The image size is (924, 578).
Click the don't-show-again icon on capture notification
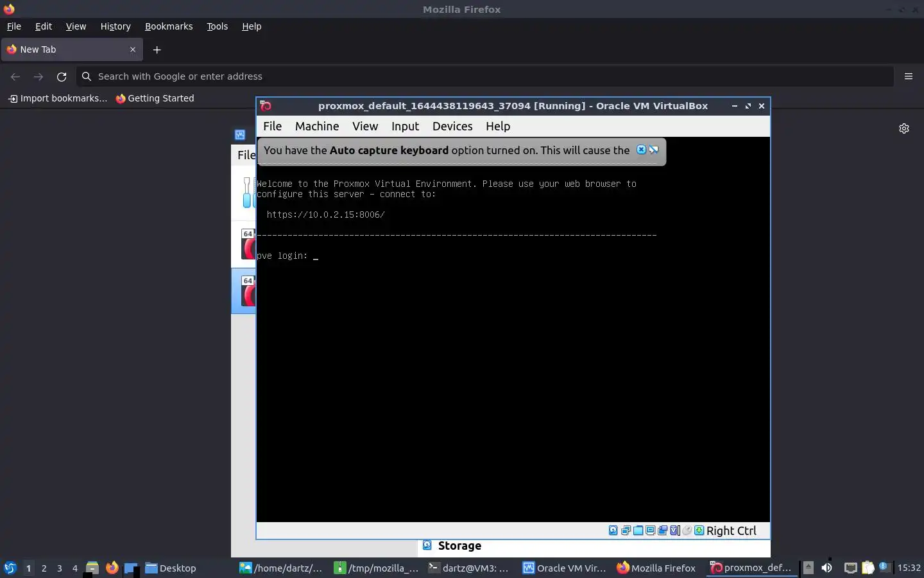pos(653,150)
